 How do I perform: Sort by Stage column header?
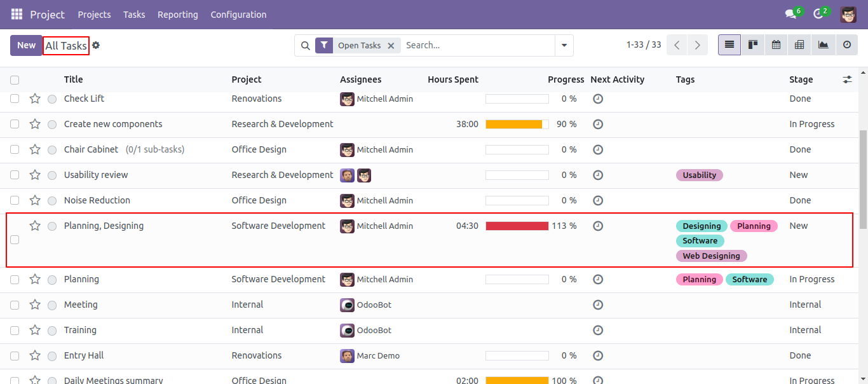(x=801, y=79)
